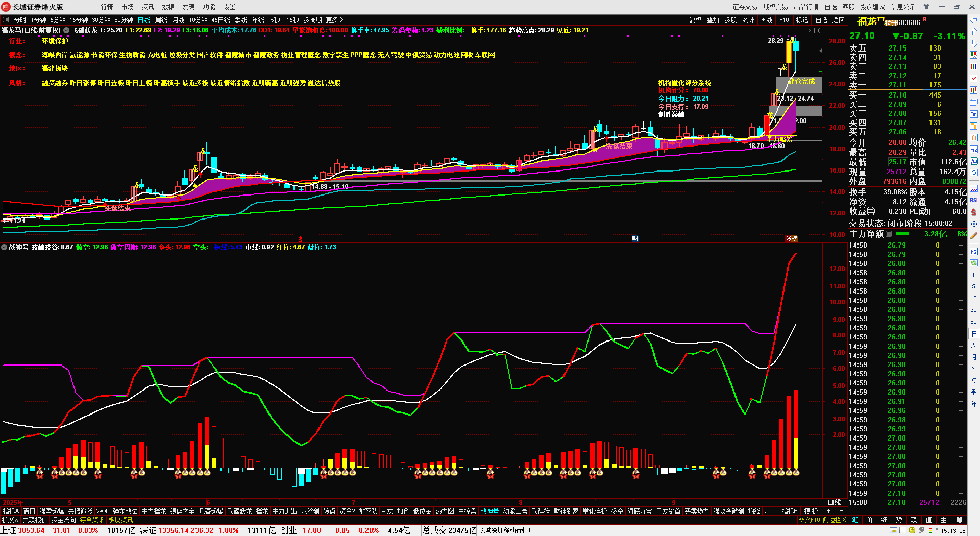980x536 pixels.
Task: Click the 投诉建议 link
Action: 873,7
